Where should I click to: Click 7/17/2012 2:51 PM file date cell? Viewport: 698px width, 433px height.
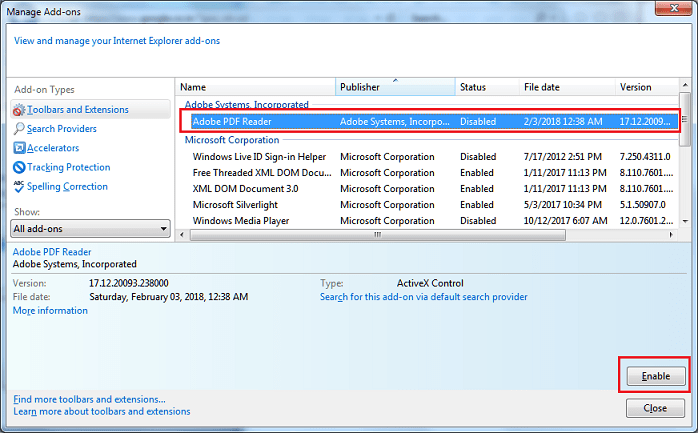point(563,157)
